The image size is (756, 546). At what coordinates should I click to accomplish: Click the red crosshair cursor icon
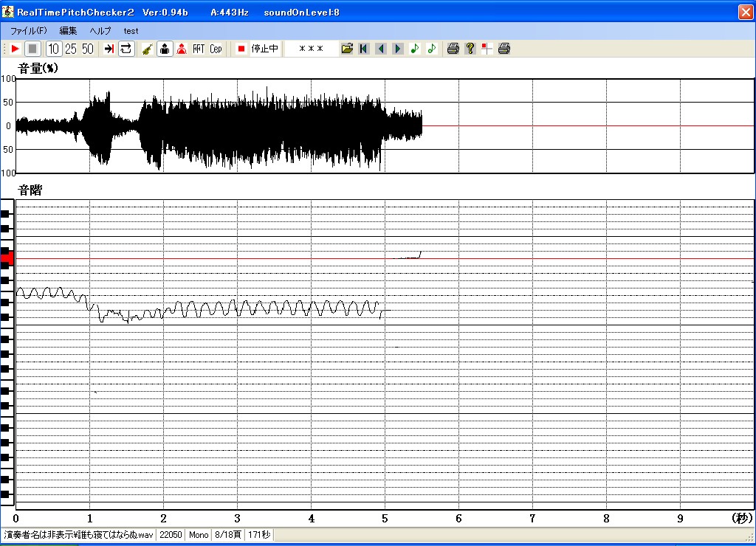coord(487,49)
